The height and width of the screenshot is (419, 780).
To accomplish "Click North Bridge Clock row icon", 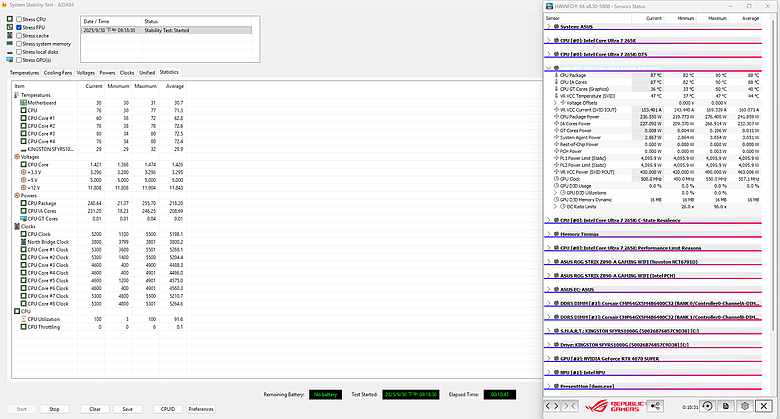I will 23,242.
